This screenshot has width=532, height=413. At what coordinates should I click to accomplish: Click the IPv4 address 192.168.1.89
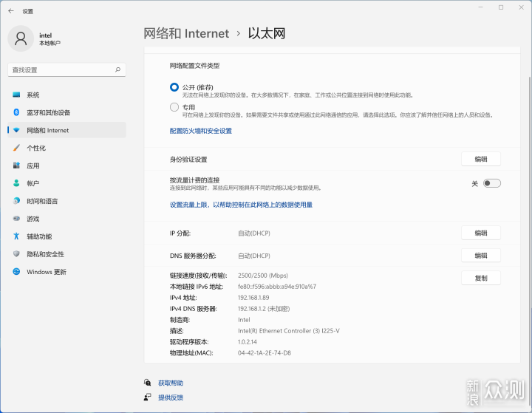[253, 297]
